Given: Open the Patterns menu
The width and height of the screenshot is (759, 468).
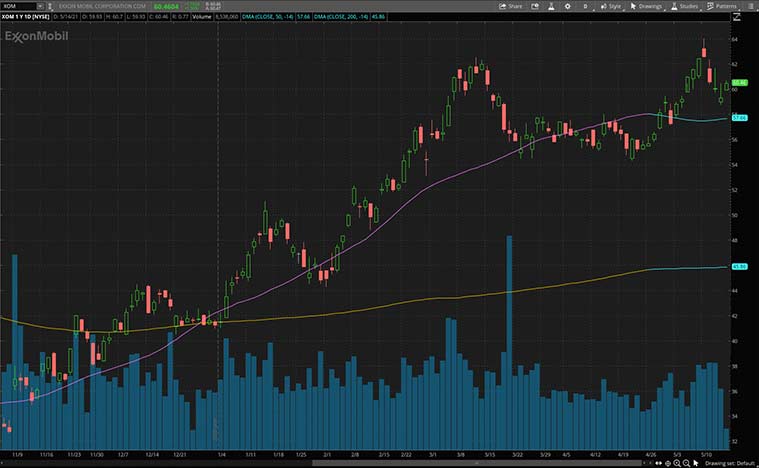Looking at the screenshot, I should coord(724,6).
